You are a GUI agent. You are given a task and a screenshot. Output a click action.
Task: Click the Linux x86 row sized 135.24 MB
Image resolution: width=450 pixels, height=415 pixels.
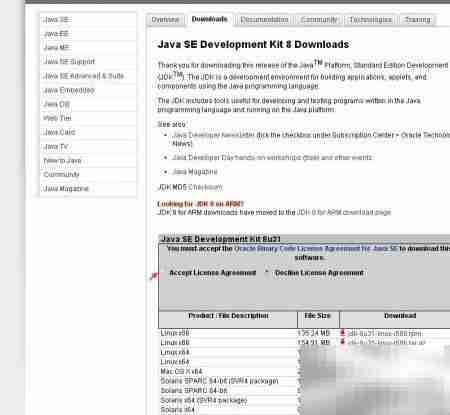coord(304,333)
